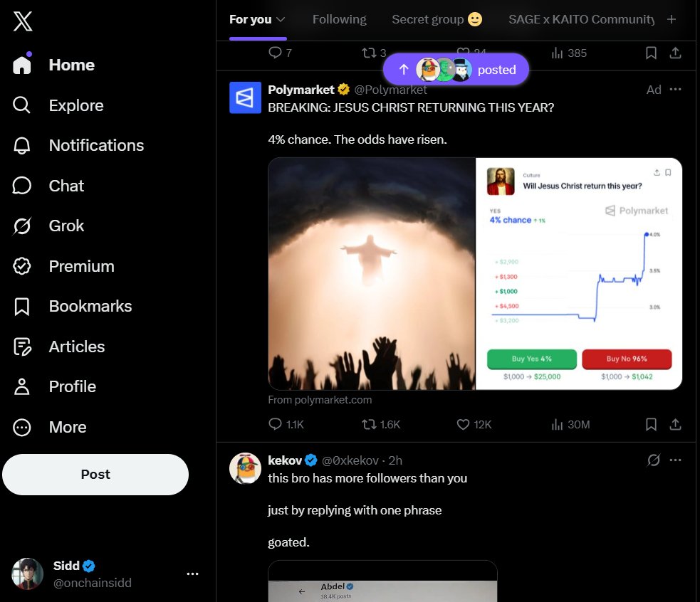Click 'this bro has more followers than you' text
Viewport: 700px width, 602px height.
pyautogui.click(x=367, y=478)
